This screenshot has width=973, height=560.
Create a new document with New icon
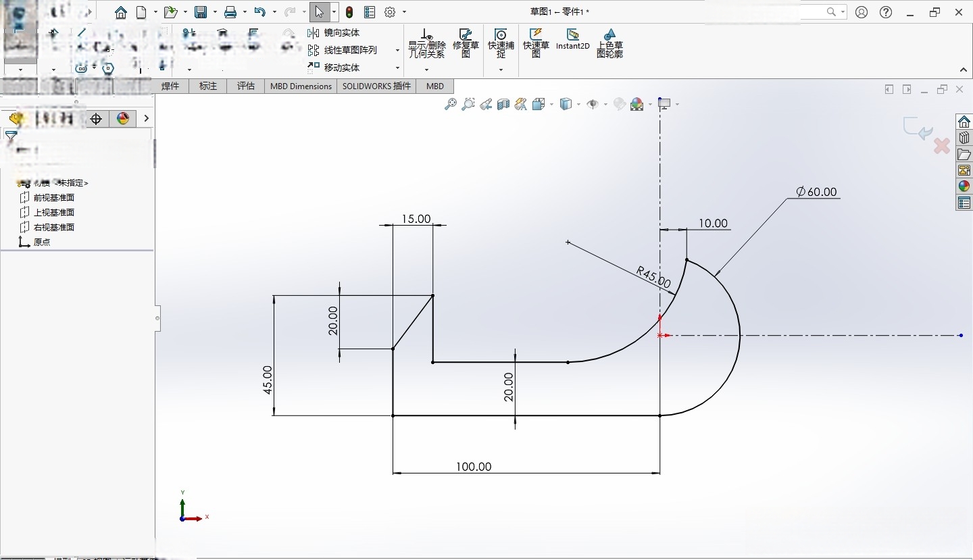click(x=141, y=12)
